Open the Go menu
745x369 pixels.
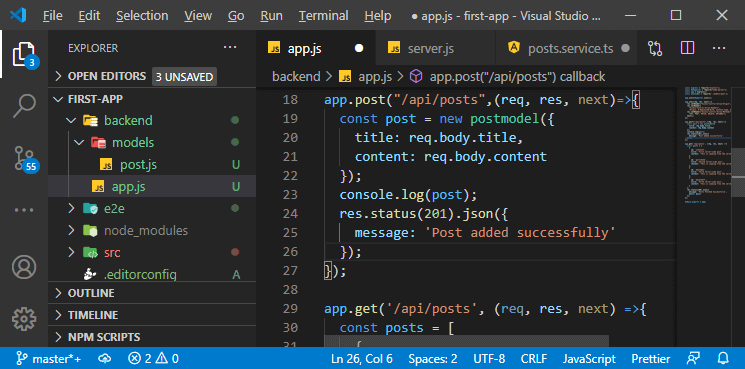(236, 16)
